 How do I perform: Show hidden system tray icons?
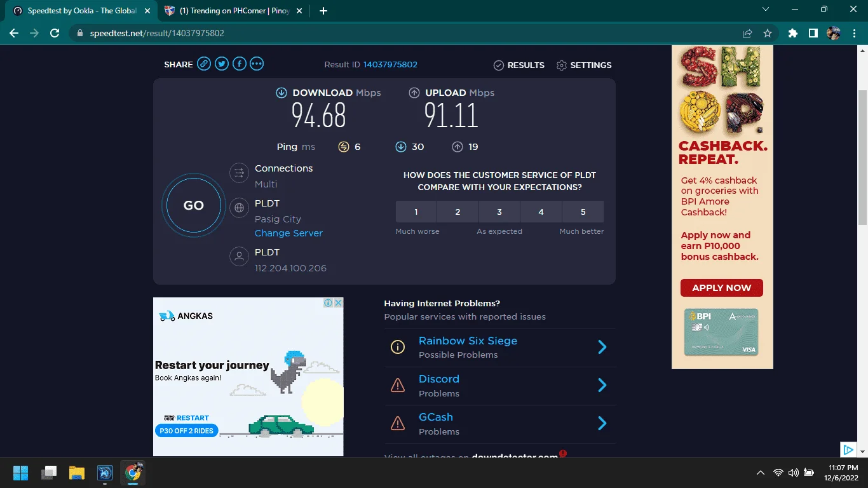760,473
